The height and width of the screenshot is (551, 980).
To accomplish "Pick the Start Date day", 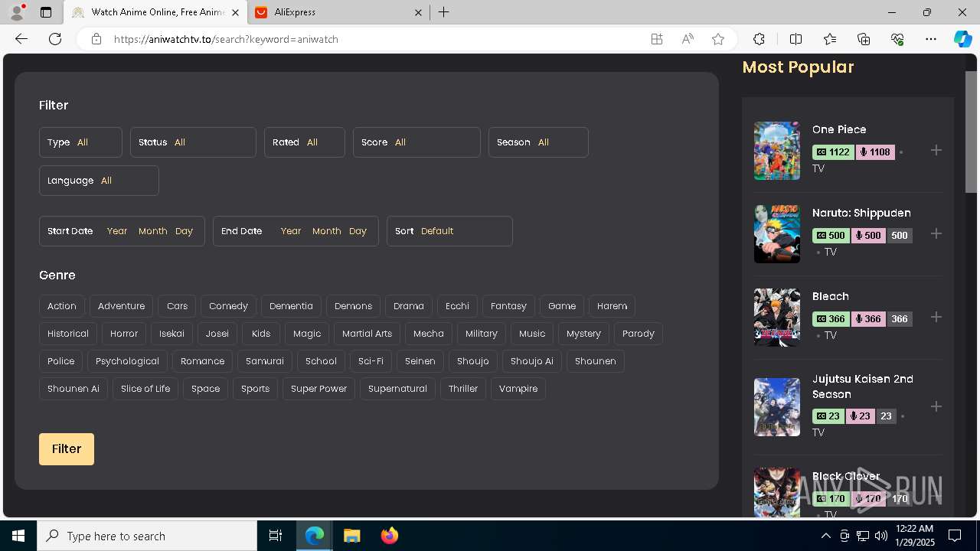I will tap(184, 231).
